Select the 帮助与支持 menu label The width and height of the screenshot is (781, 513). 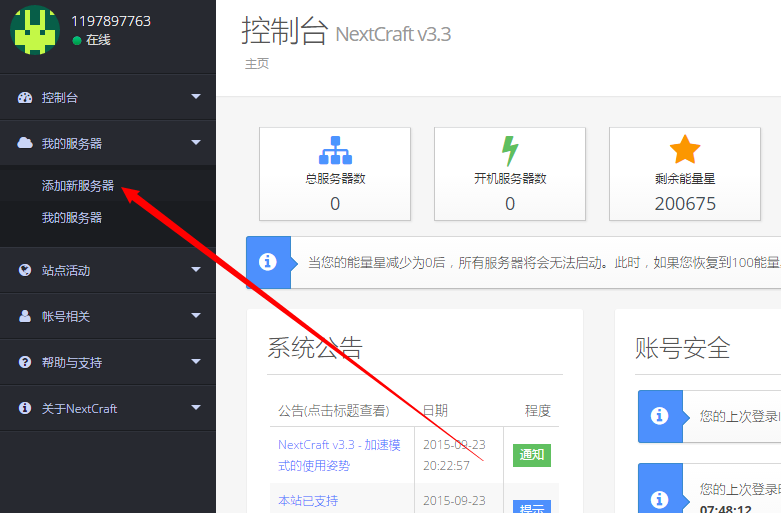72,363
